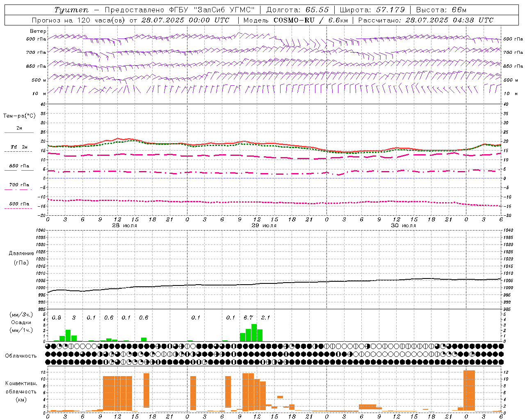Click the "28 июля" date label

pos(125,226)
